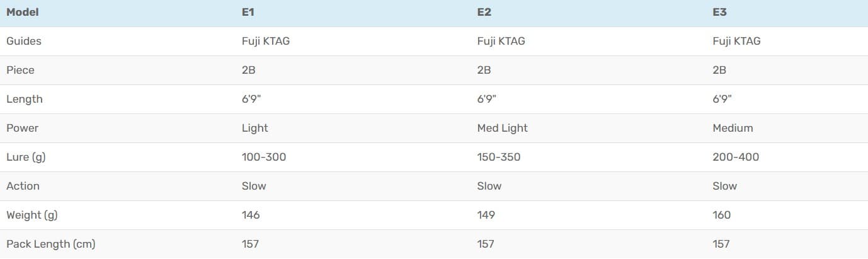
Task: Select the Piece row label
Action: click(20, 70)
